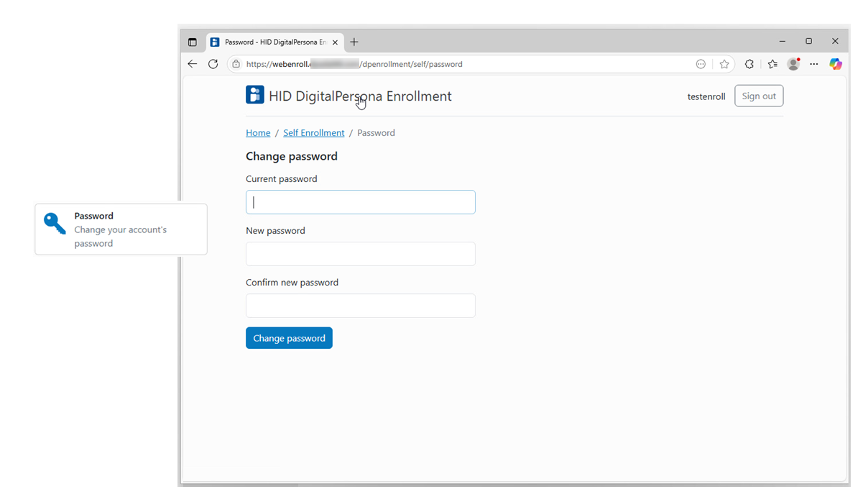This screenshot has height=497, width=868.
Task: Open a new tab with plus button
Action: (x=354, y=42)
